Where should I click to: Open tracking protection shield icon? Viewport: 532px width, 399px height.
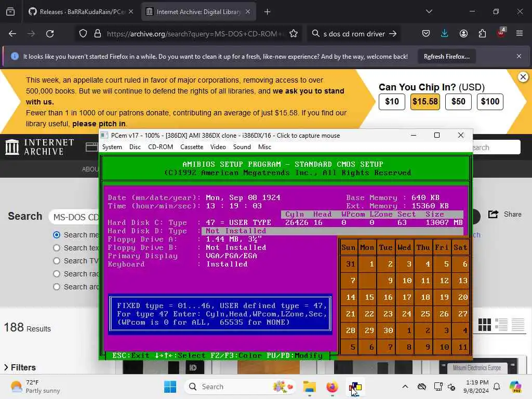83,34
